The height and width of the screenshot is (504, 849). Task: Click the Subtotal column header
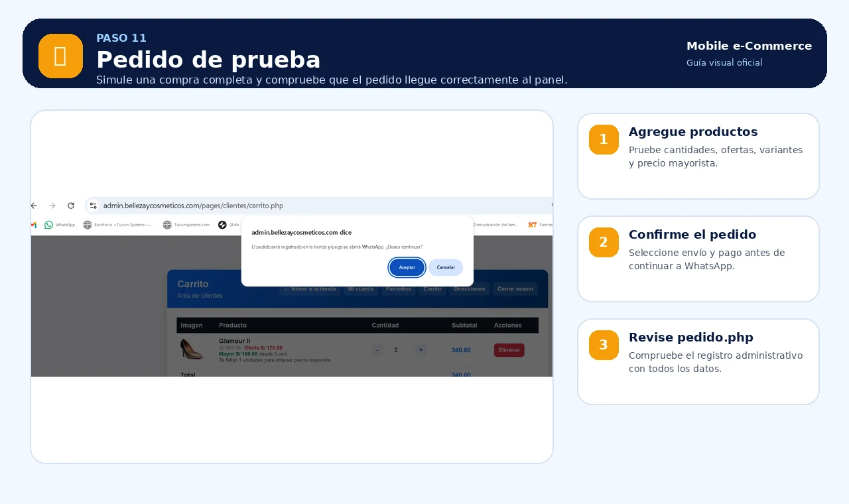[464, 326]
